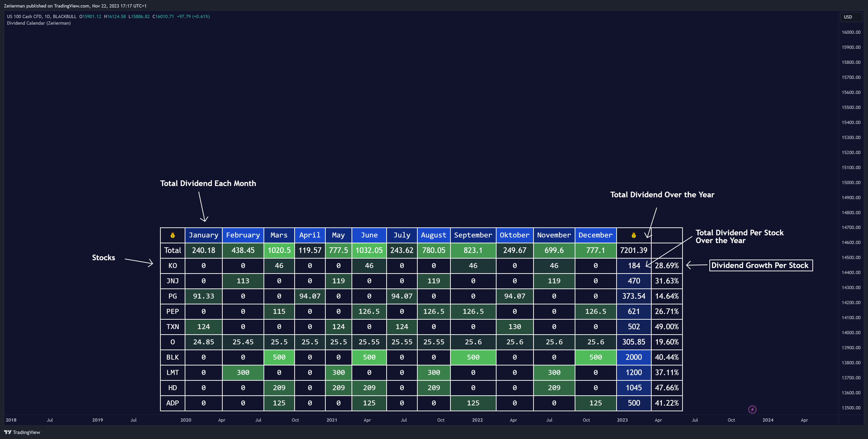868x439 pixels.
Task: Click the 240.18 January total cell
Action: [203, 250]
